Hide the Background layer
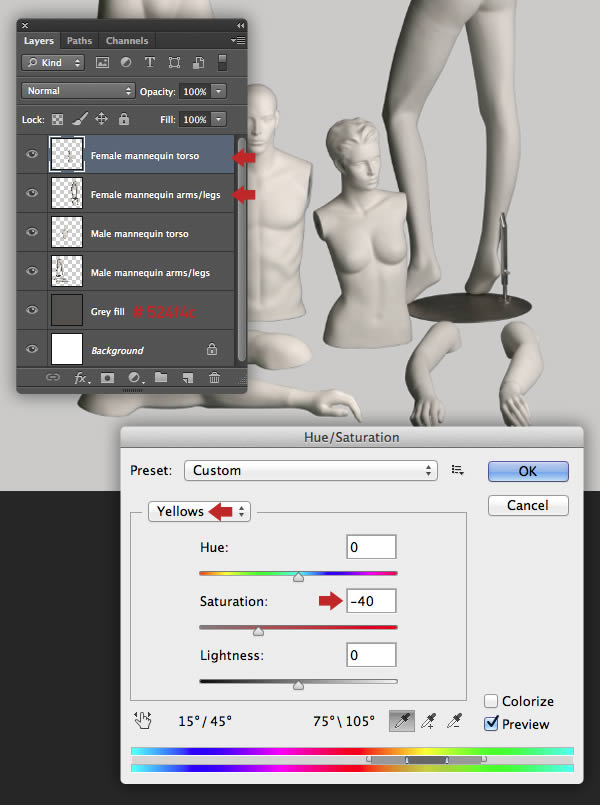This screenshot has height=805, width=600. [32, 349]
